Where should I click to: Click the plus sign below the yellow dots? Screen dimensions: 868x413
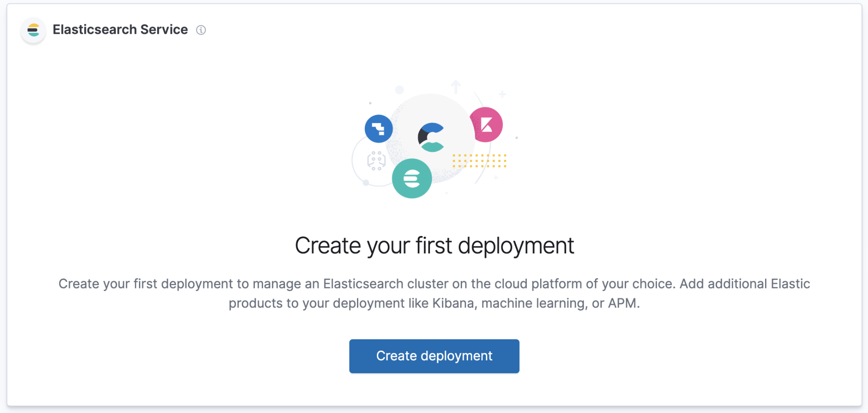point(495,177)
